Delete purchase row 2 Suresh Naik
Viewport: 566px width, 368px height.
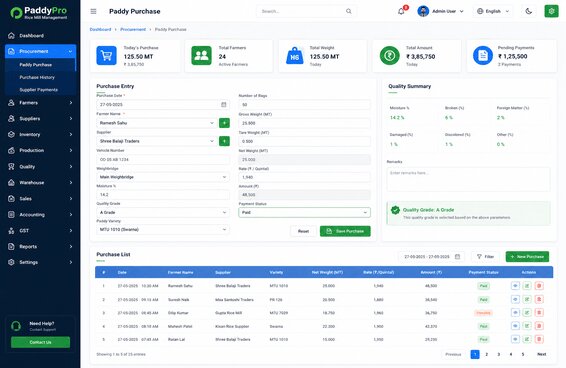[539, 299]
